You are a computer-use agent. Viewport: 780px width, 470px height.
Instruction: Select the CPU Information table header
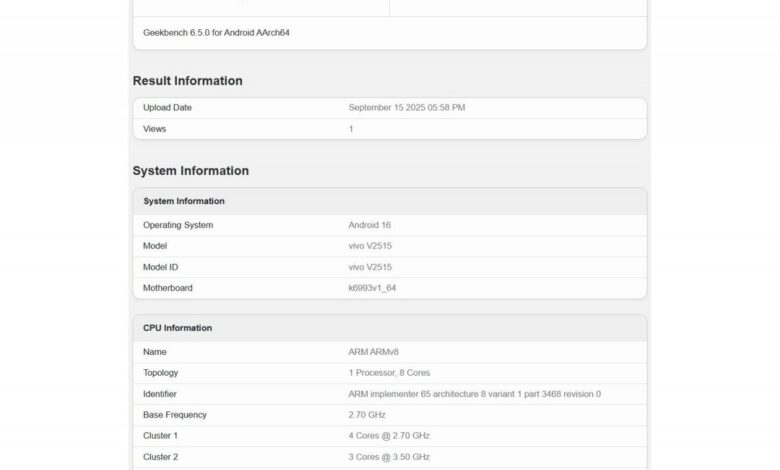click(x=177, y=328)
